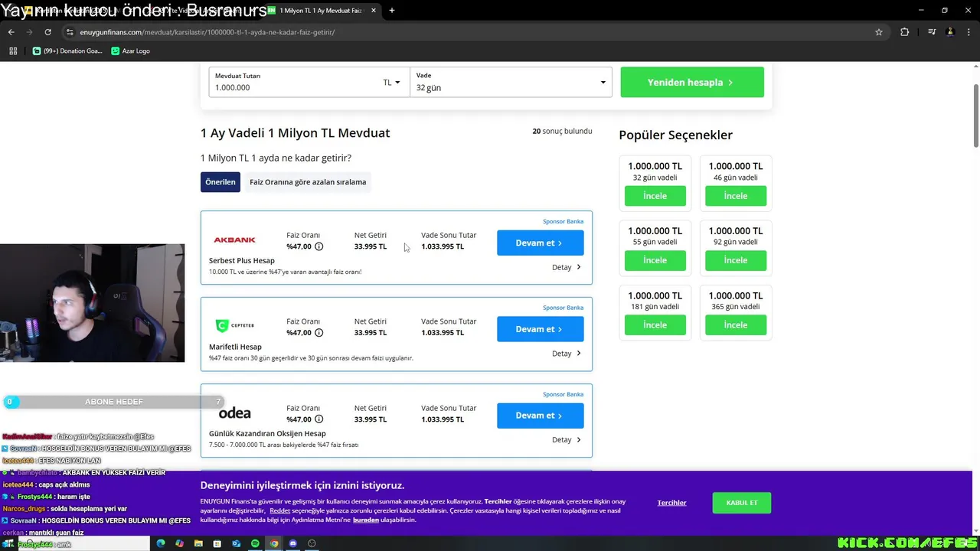The image size is (980, 551).
Task: Open the Donation Goal bookmark
Action: click(67, 51)
